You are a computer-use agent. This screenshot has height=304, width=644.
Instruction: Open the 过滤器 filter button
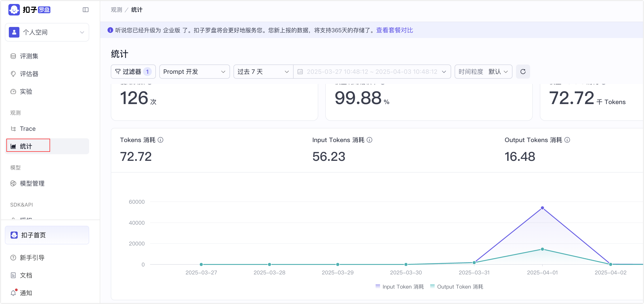(133, 72)
